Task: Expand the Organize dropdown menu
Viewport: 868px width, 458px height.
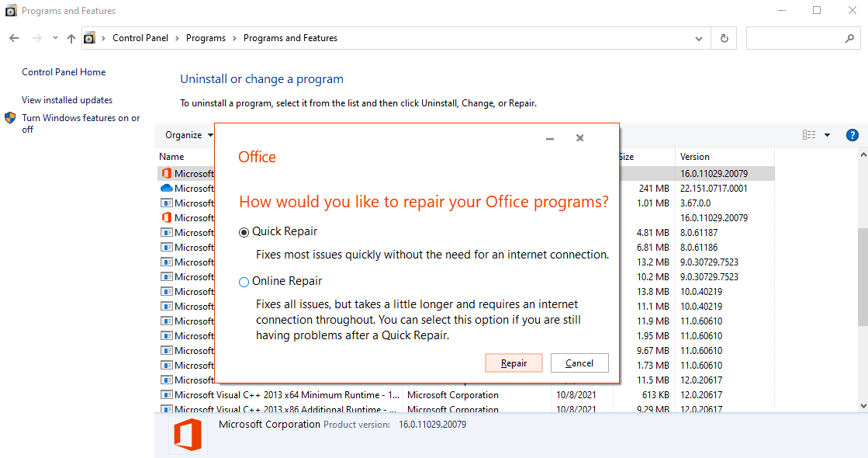Action: click(188, 135)
